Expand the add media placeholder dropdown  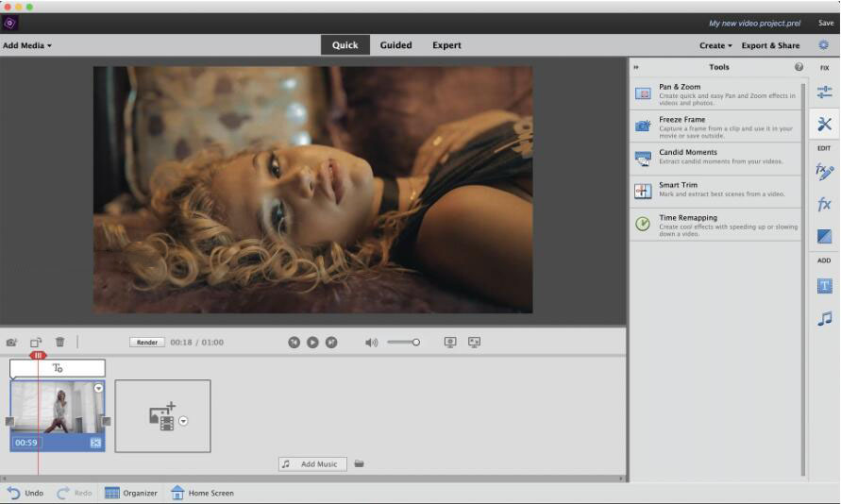pyautogui.click(x=183, y=421)
